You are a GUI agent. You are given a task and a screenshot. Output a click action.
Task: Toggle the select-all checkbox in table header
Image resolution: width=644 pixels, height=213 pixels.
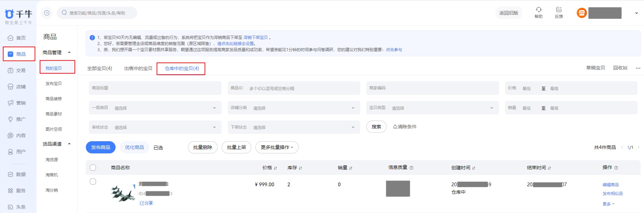coord(93,168)
